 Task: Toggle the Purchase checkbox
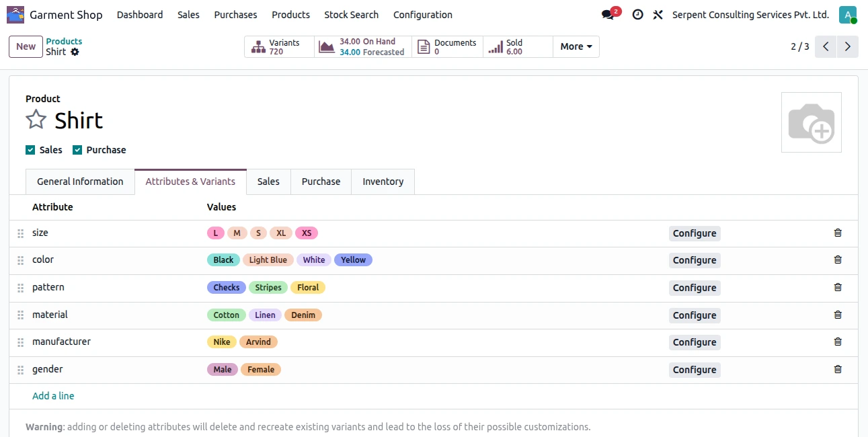point(77,150)
